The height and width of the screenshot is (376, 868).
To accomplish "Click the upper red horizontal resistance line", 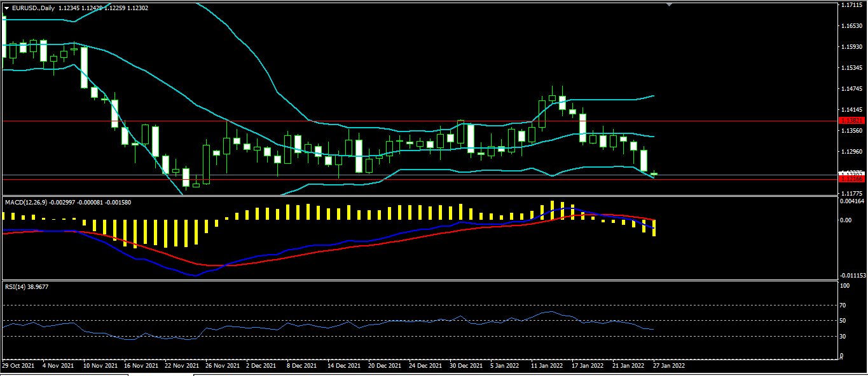I will (x=382, y=120).
